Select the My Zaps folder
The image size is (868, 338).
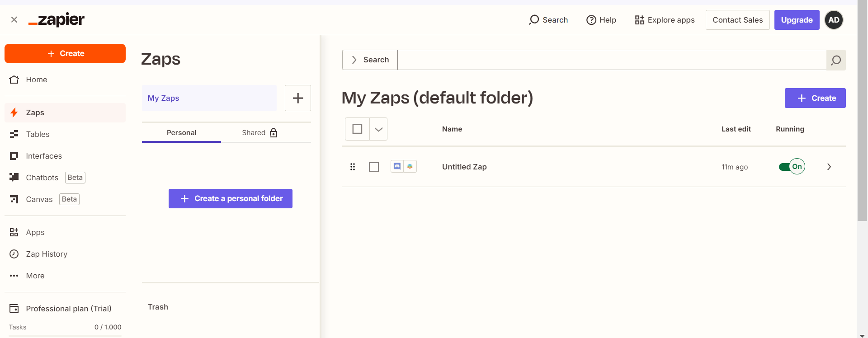[209, 98]
